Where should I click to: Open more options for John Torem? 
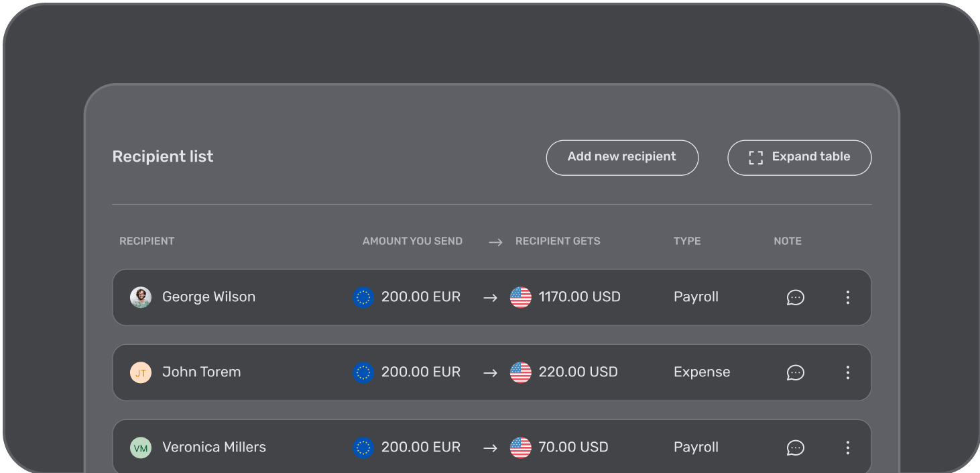pyautogui.click(x=848, y=372)
